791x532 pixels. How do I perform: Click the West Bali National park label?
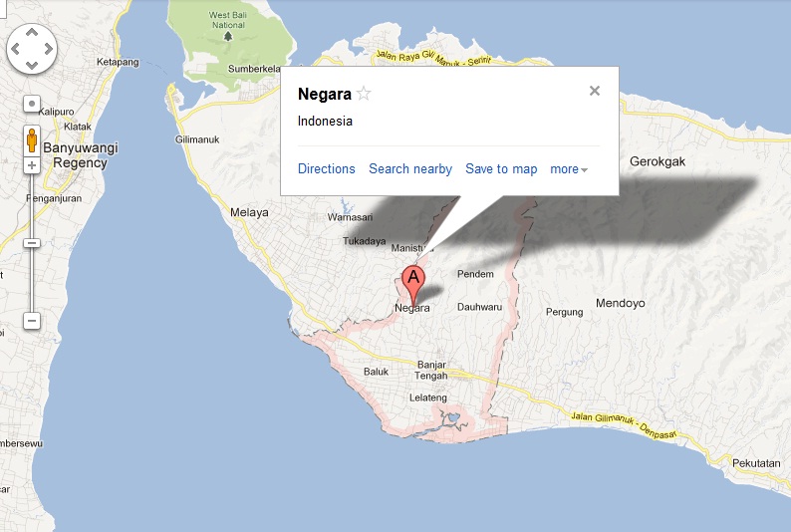tap(228, 22)
